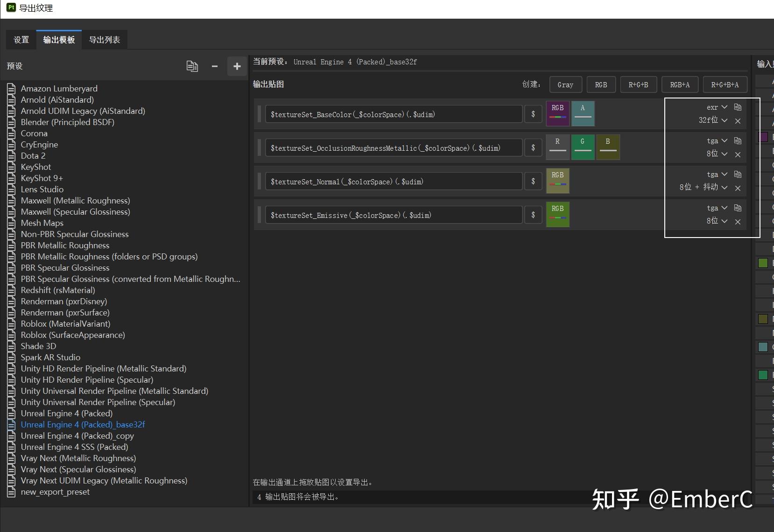
Task: Open copy settings icon beside exr format
Action: [738, 107]
